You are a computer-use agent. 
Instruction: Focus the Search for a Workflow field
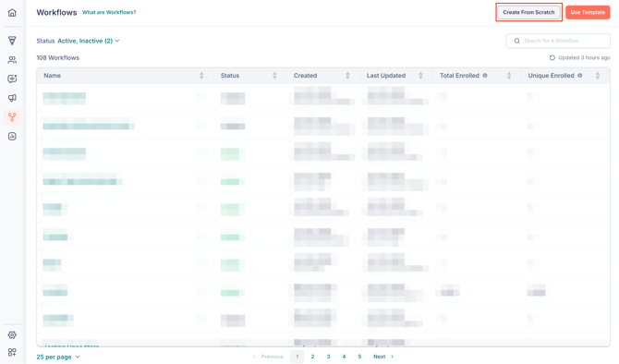pos(558,41)
